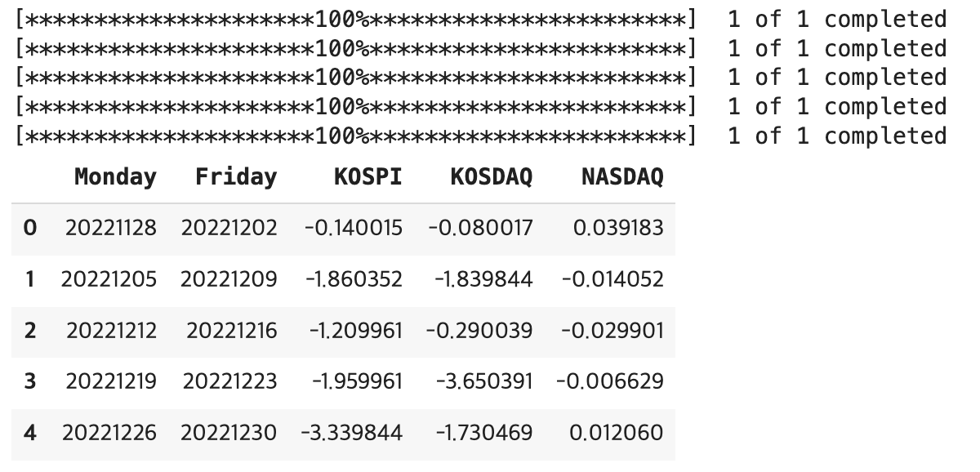Click KOSPI value -3.339844
The height and width of the screenshot is (472, 980).
pos(352,432)
